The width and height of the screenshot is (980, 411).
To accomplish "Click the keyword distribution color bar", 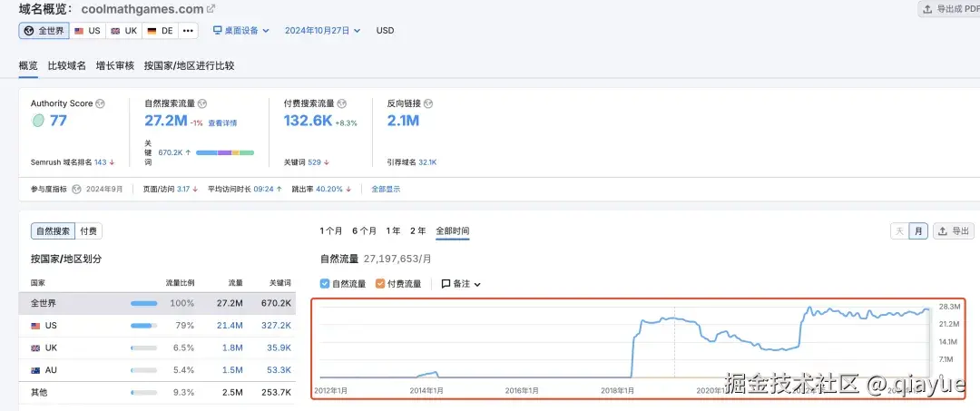I will (x=225, y=152).
